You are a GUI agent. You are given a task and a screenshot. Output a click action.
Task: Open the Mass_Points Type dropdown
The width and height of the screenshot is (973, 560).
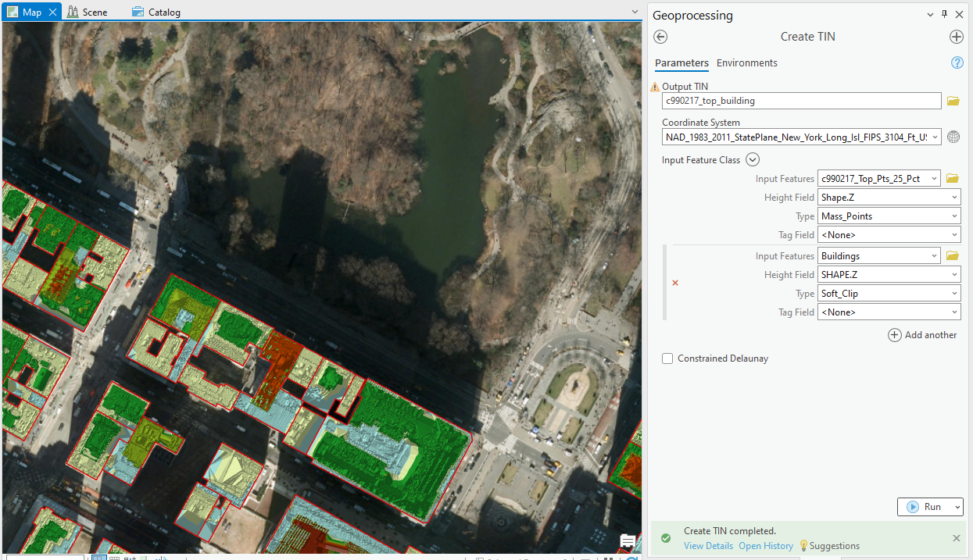889,216
